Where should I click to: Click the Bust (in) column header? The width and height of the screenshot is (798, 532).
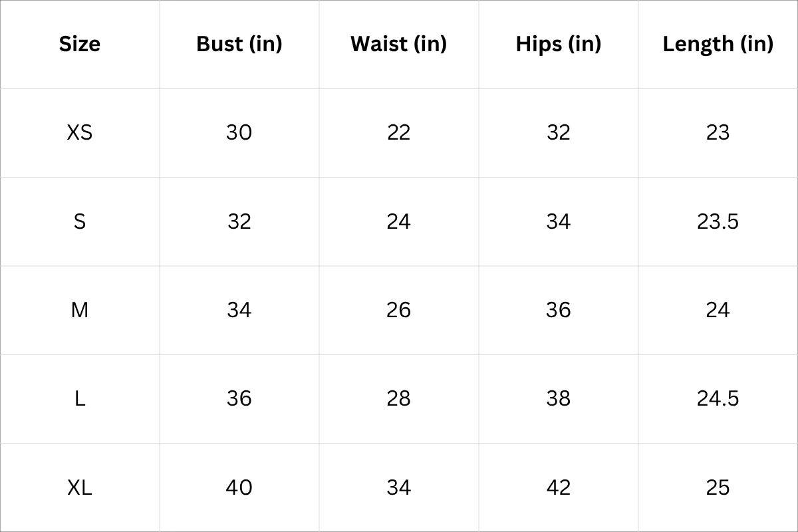(239, 44)
